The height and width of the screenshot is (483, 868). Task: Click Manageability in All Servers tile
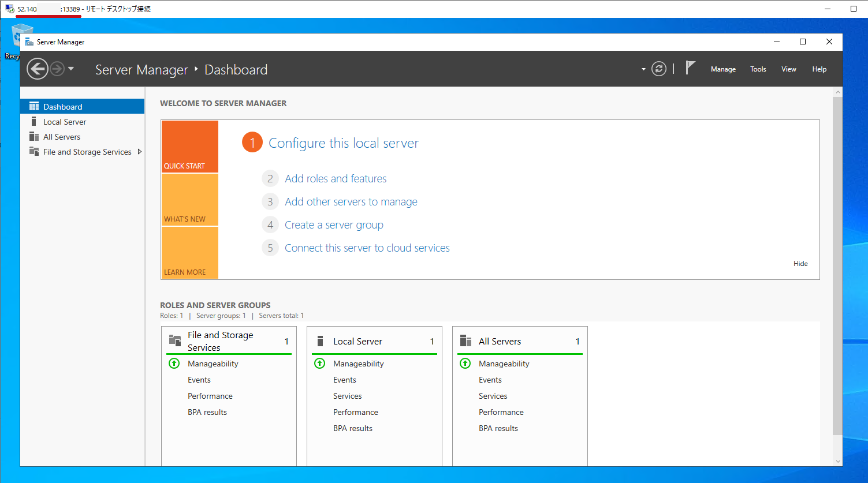[x=504, y=364]
